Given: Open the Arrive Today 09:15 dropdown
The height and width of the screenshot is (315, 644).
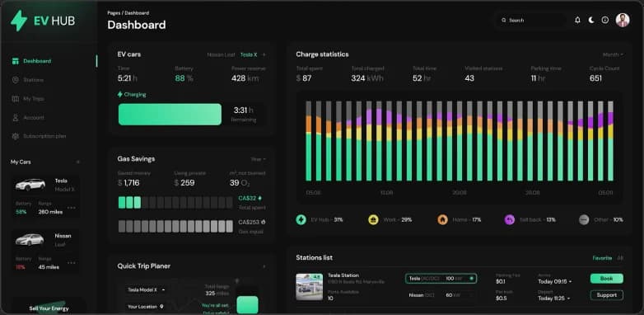Looking at the screenshot, I should (555, 282).
